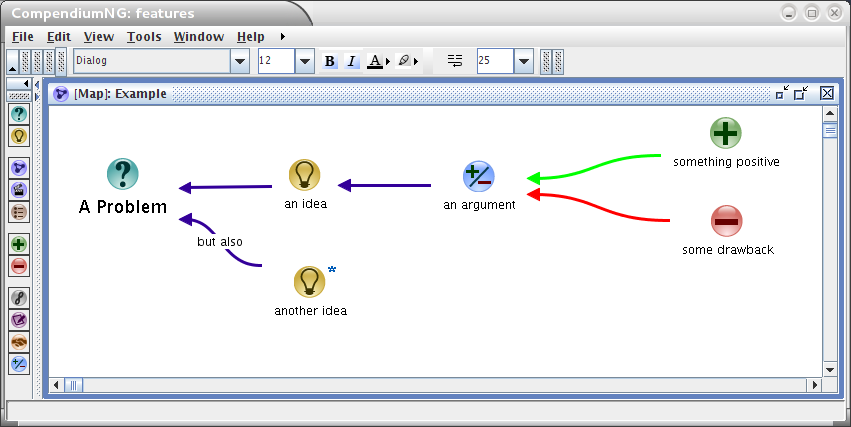Click the 'some drawback' label text

[728, 250]
